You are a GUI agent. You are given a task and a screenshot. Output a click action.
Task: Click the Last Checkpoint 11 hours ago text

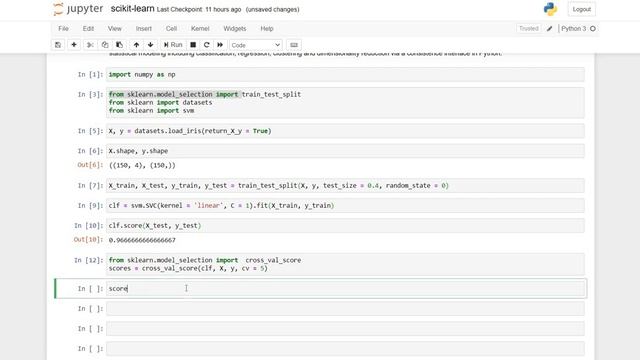[x=199, y=9]
